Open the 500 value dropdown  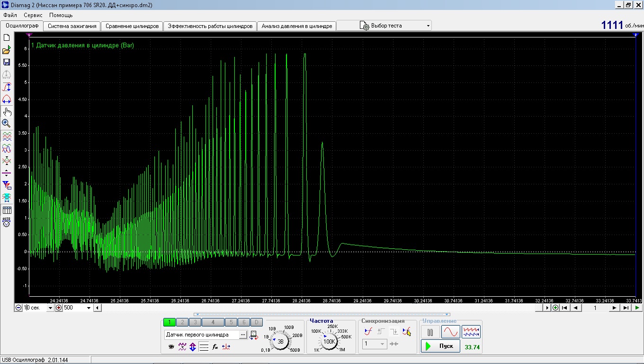[x=89, y=308]
